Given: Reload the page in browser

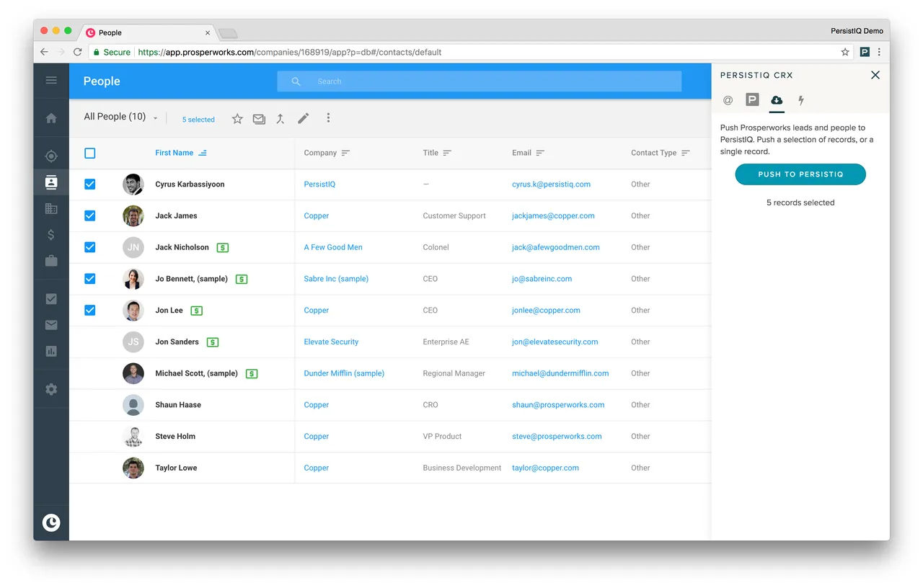Looking at the screenshot, I should (x=78, y=52).
